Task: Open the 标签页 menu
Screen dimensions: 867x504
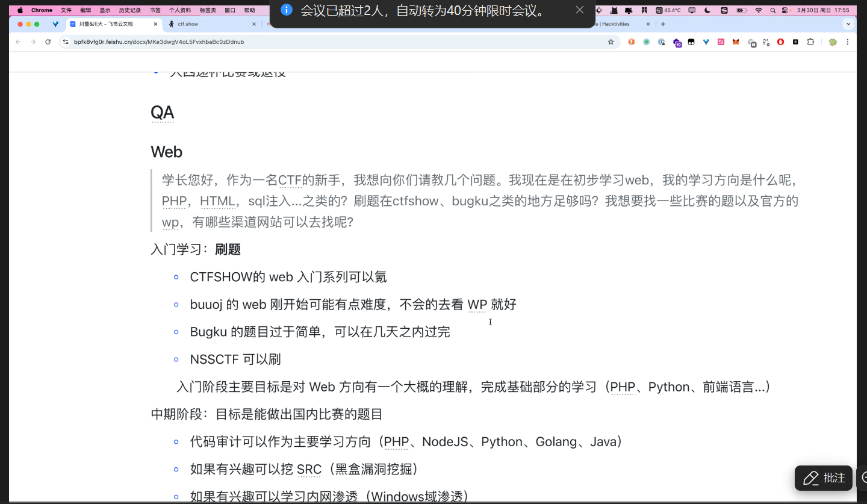Action: pyautogui.click(x=208, y=10)
